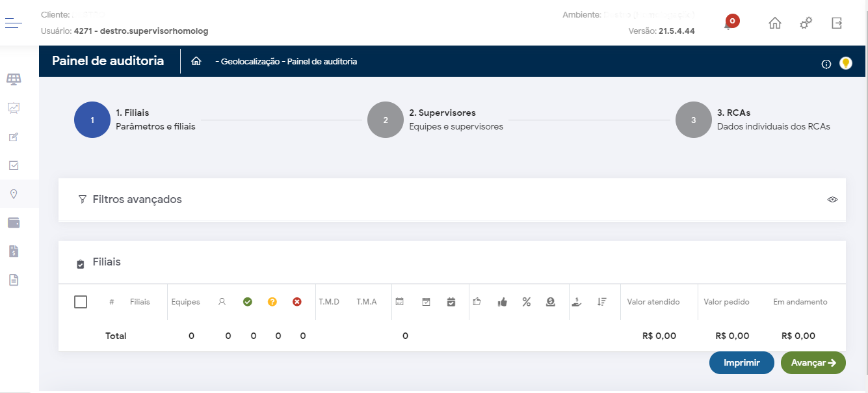Open the wallet sidebar icon

pos(14,223)
